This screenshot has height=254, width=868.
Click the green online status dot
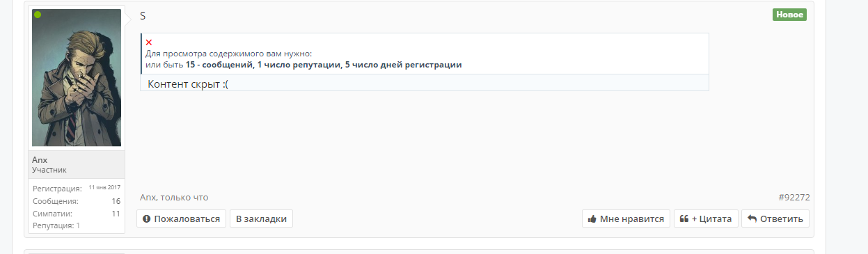tap(38, 15)
